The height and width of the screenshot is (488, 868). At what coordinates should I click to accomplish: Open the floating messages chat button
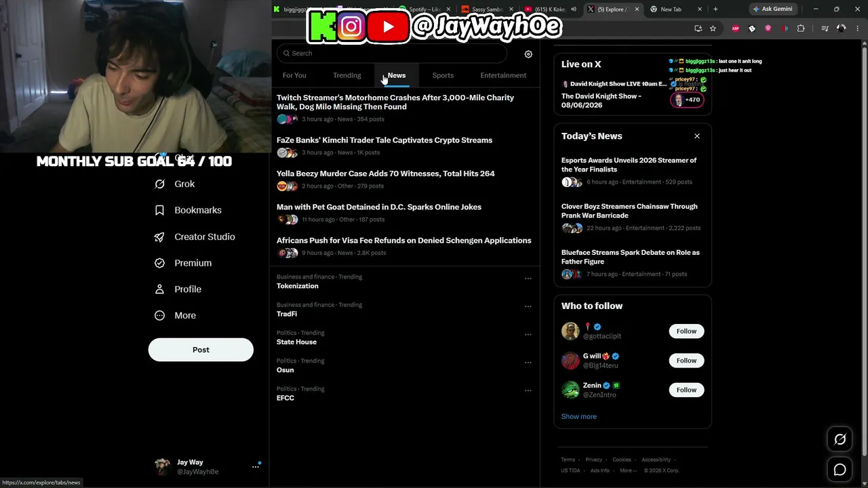840,469
